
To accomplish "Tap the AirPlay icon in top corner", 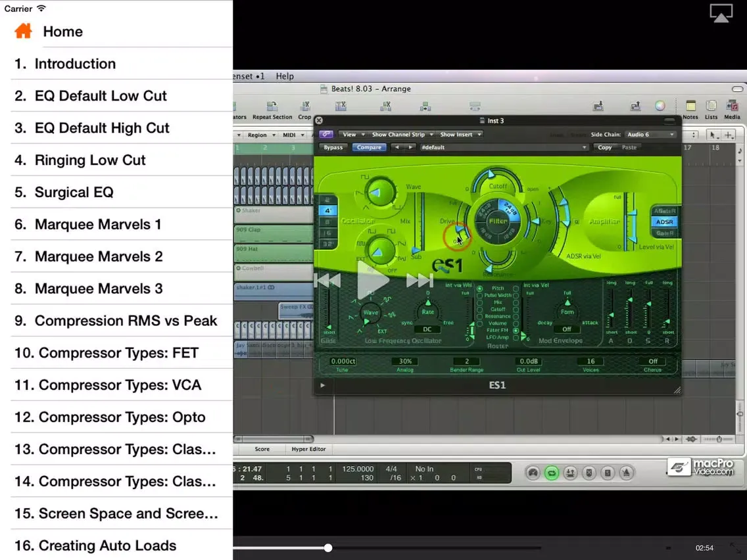I will (721, 13).
